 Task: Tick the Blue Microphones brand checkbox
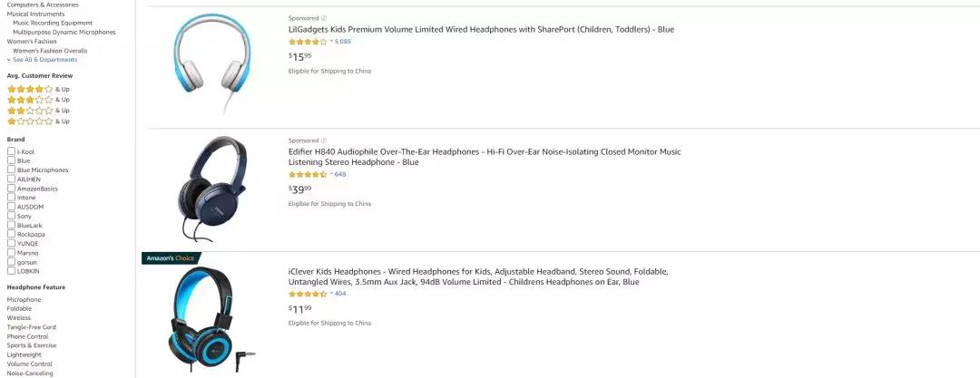tap(11, 170)
